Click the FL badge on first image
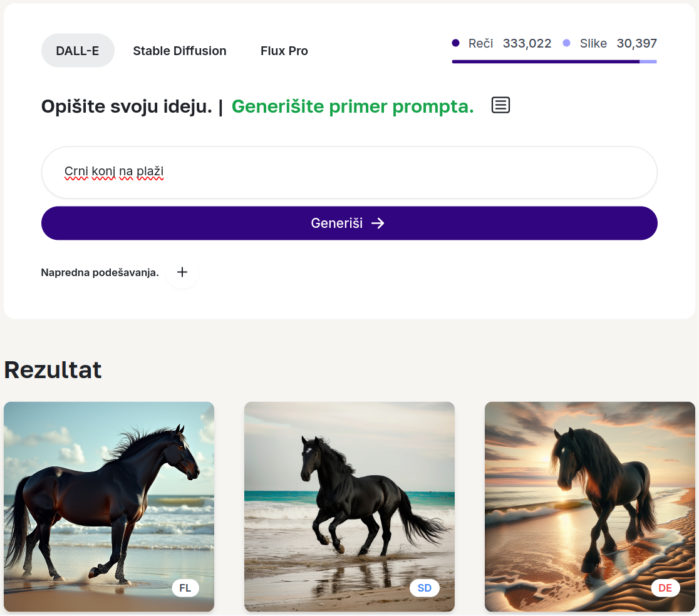The height and width of the screenshot is (616, 699). pos(185,588)
